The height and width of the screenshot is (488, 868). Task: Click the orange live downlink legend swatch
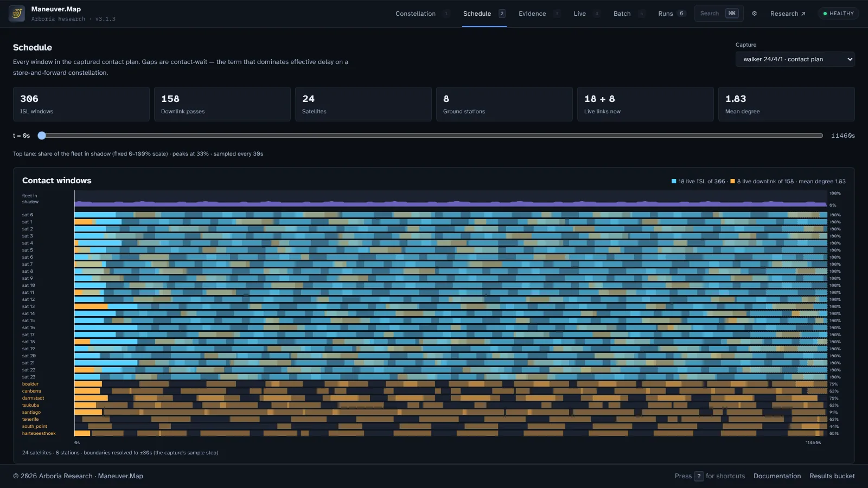[x=732, y=182]
